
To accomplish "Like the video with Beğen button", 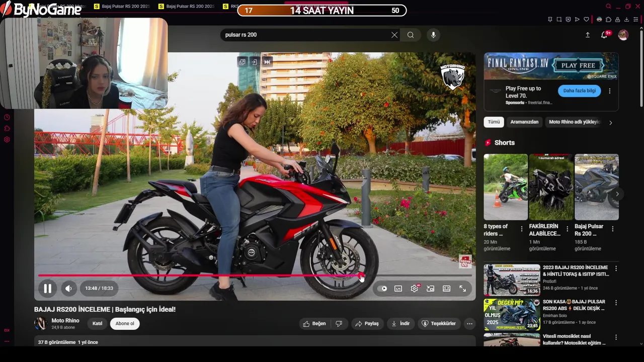I will [314, 324].
